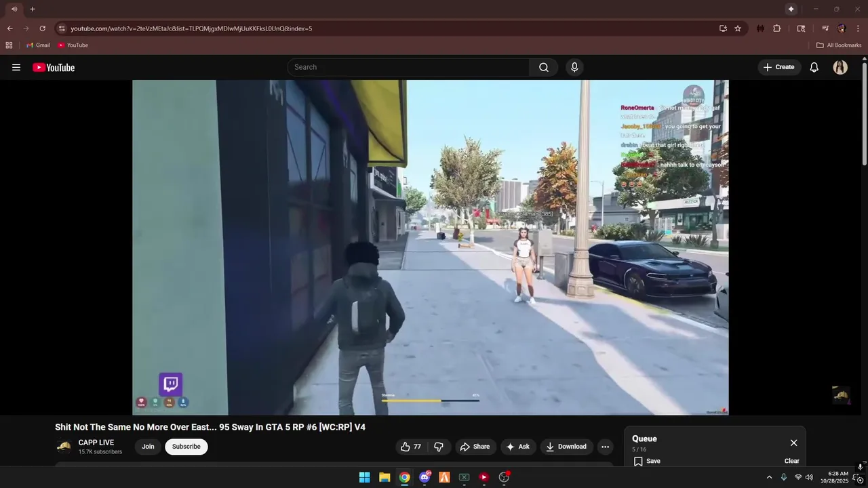Screen dimensions: 868x488
Task: Open the side panel search icon
Action: click(x=801, y=28)
